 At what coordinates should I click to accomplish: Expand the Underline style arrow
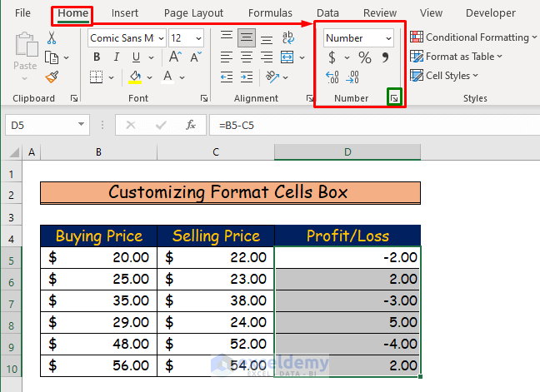pos(151,57)
